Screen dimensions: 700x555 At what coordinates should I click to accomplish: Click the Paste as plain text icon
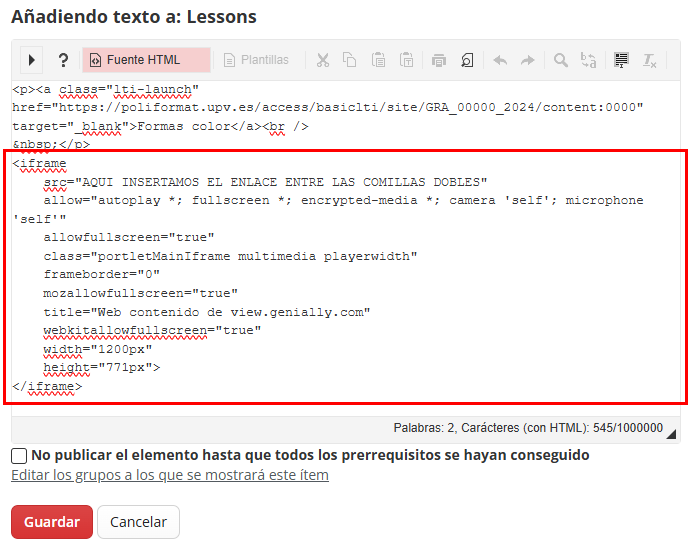coord(406,60)
